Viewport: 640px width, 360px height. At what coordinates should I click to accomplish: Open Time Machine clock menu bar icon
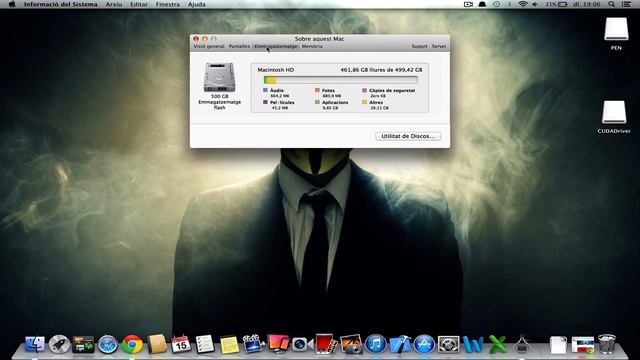coord(496,4)
